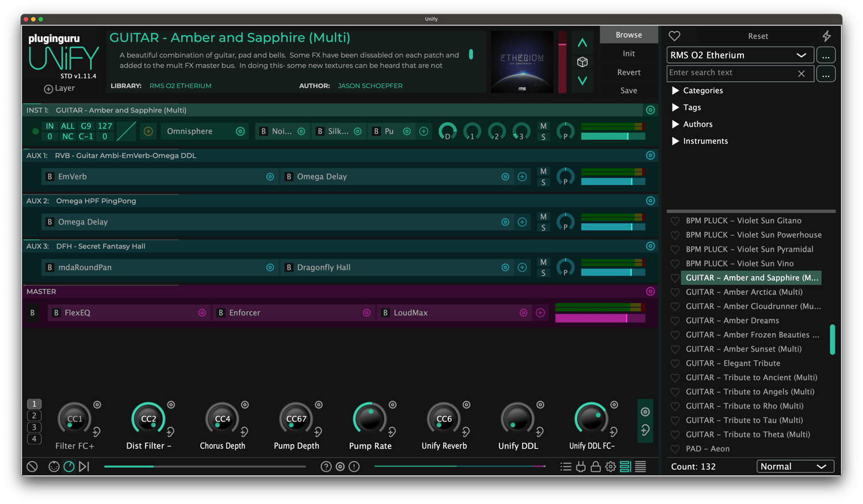
Task: Click the RMS O2 ETHERIUM library link
Action: [180, 86]
